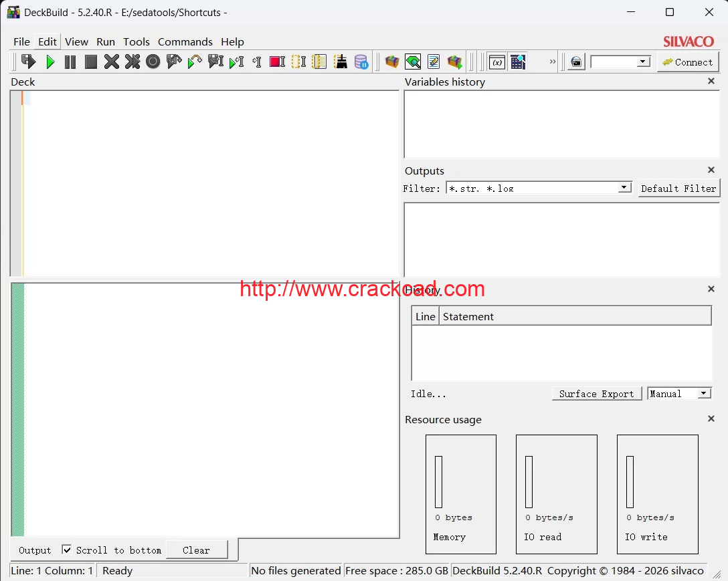The height and width of the screenshot is (581, 728).
Task: Open the File menu
Action: (x=22, y=41)
